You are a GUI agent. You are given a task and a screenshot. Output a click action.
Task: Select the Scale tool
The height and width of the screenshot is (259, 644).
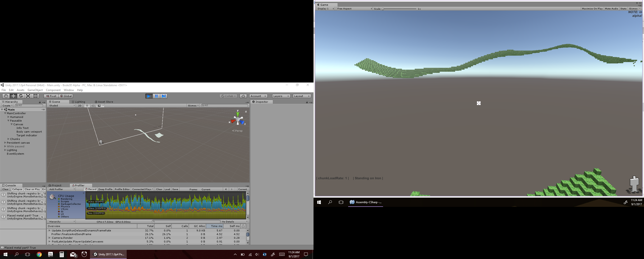[x=28, y=96]
